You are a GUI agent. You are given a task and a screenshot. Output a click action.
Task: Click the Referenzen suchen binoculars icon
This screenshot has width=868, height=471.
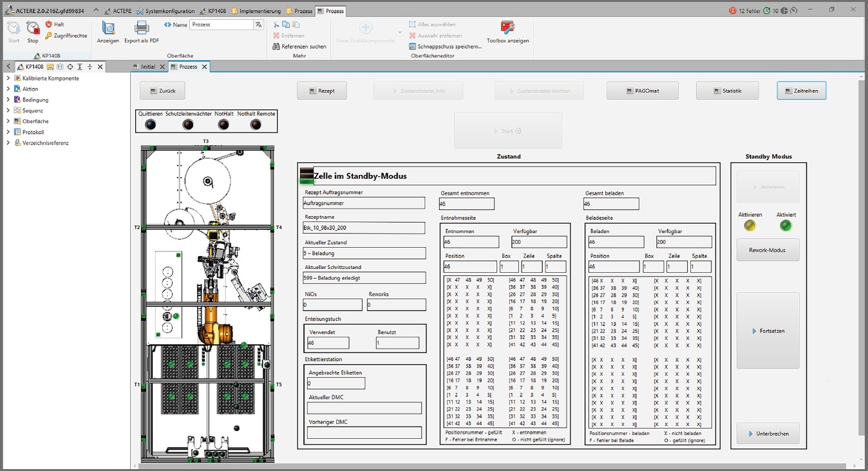point(276,46)
